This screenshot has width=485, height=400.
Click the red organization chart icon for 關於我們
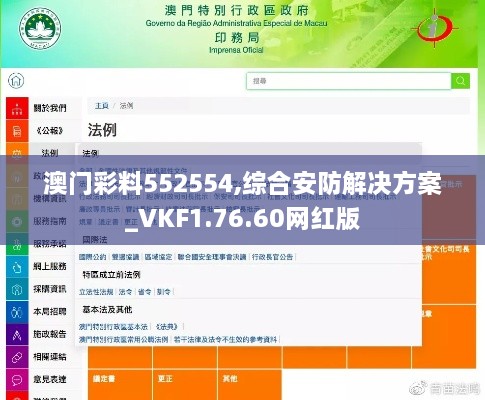(x=17, y=108)
